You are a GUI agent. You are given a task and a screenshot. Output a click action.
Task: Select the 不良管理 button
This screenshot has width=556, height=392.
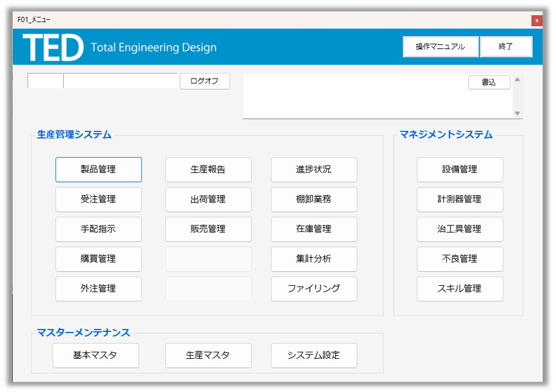[460, 259]
